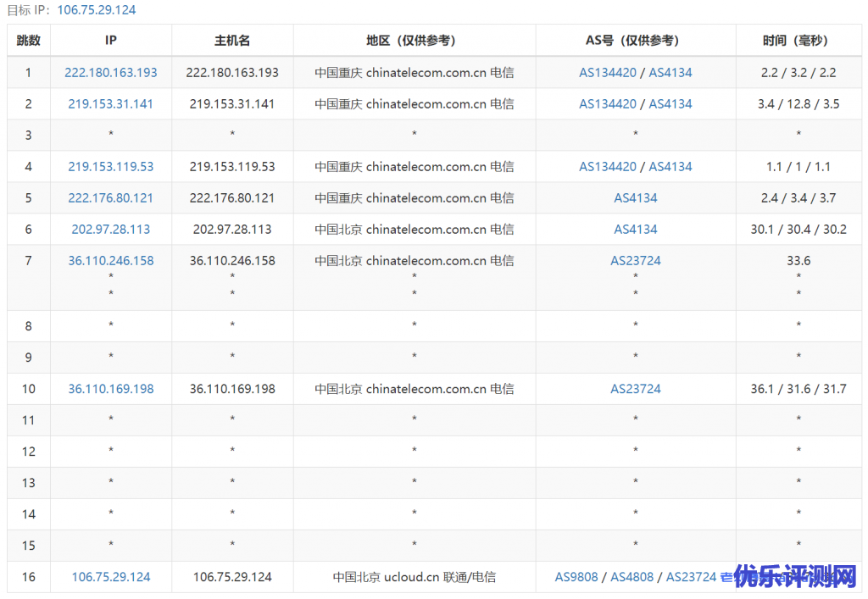Click the AS9808 link
Screen dimensions: 868x599
(x=576, y=577)
